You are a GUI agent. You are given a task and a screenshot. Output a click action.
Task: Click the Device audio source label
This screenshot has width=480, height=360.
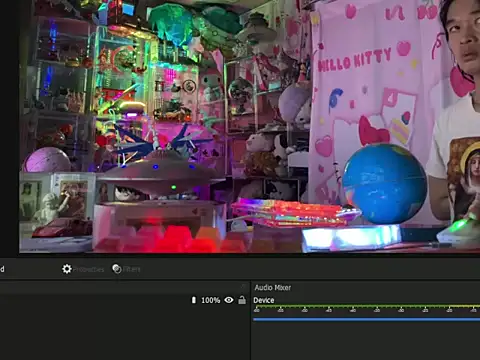point(264,300)
